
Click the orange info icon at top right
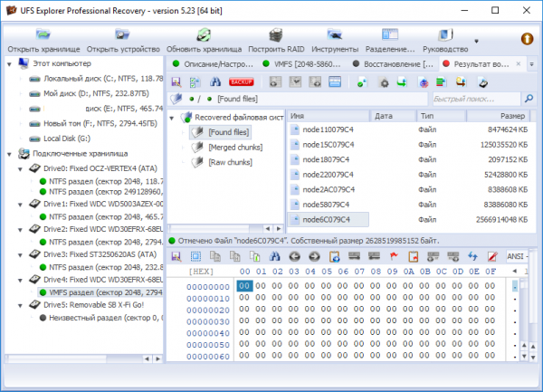coord(527,39)
